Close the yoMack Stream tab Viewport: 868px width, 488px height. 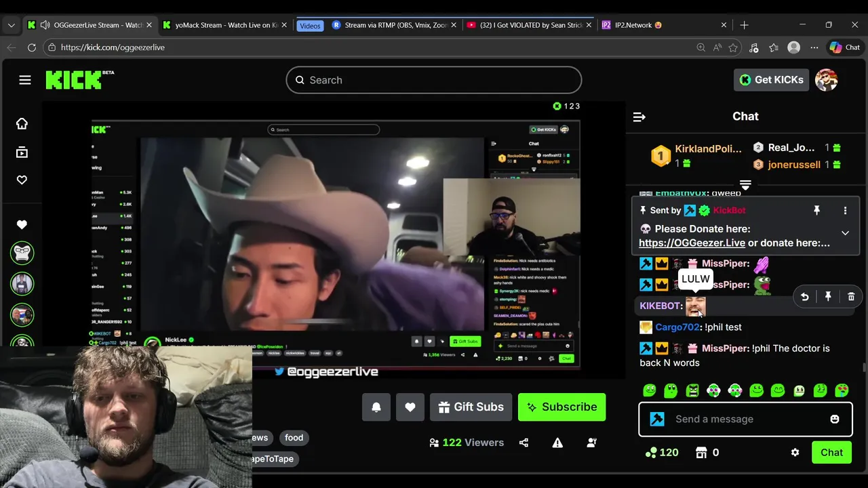pos(284,25)
